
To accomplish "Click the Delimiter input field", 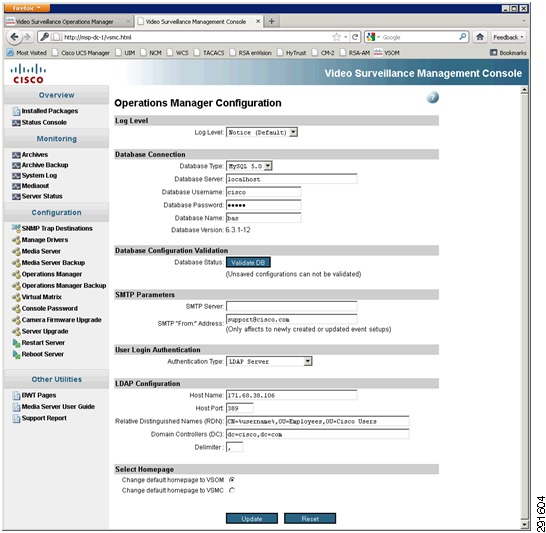I will pyautogui.click(x=235, y=448).
